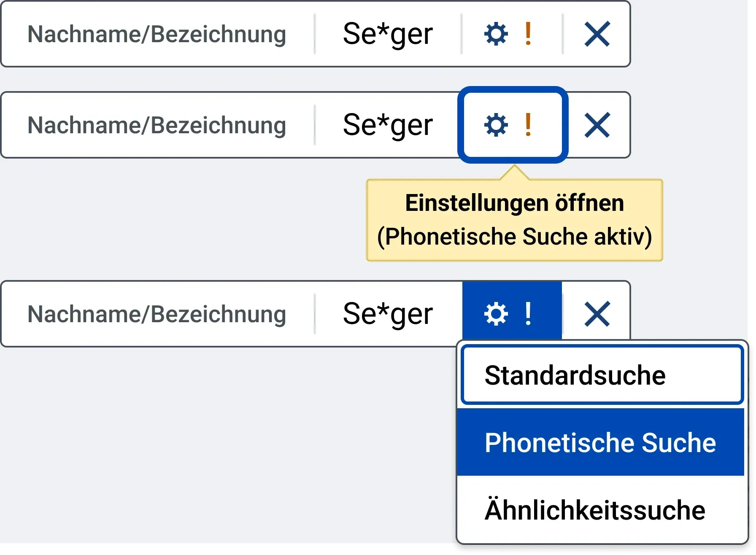
Task: Click the gear settings icon in the first search chip
Action: pyautogui.click(x=496, y=34)
